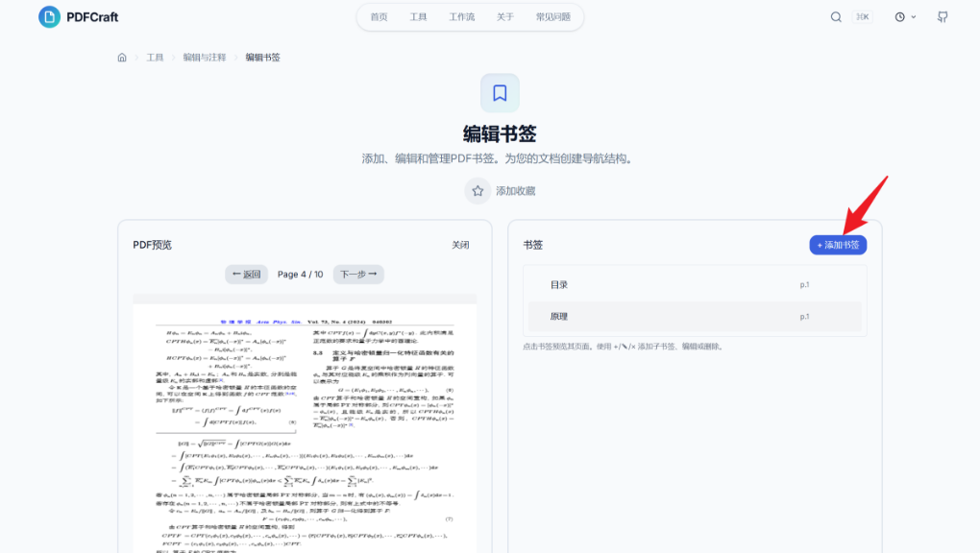Click the keyboard shortcut ⌘K badge

point(863,17)
